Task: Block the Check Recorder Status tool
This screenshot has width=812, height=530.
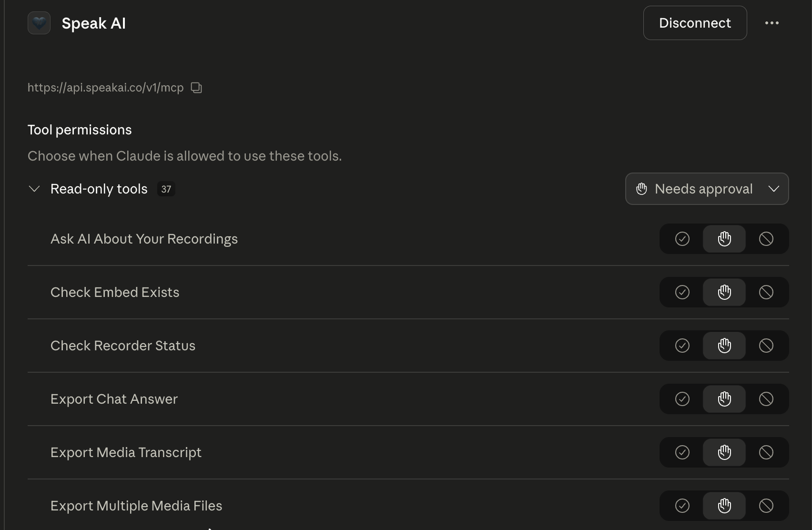Action: tap(766, 346)
